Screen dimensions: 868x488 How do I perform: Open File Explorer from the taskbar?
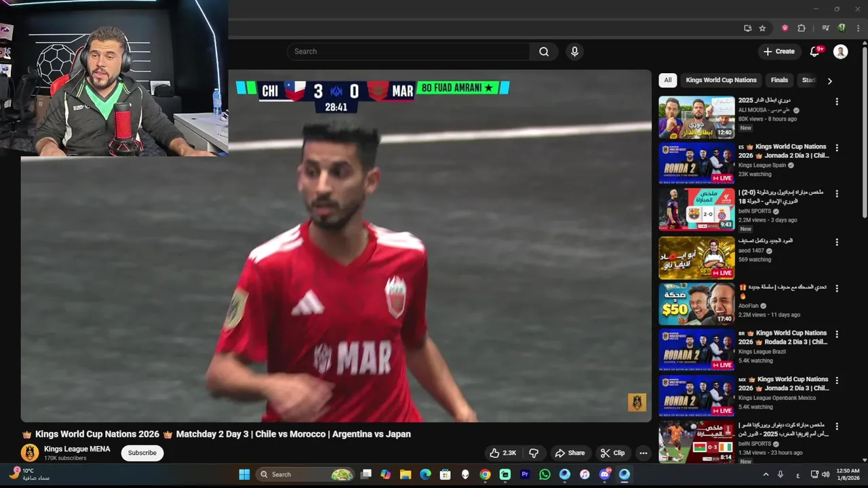pos(406,474)
